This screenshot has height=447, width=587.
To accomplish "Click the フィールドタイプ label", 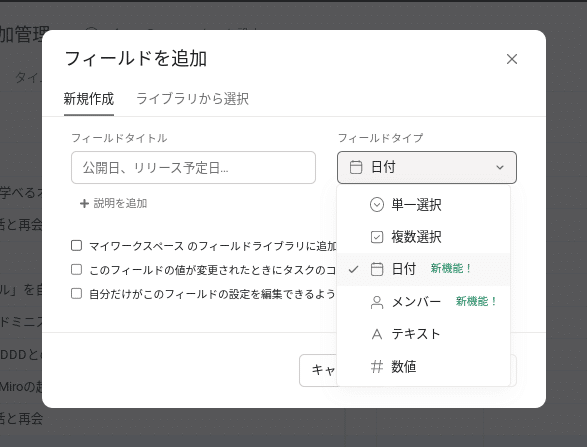I will [380, 138].
